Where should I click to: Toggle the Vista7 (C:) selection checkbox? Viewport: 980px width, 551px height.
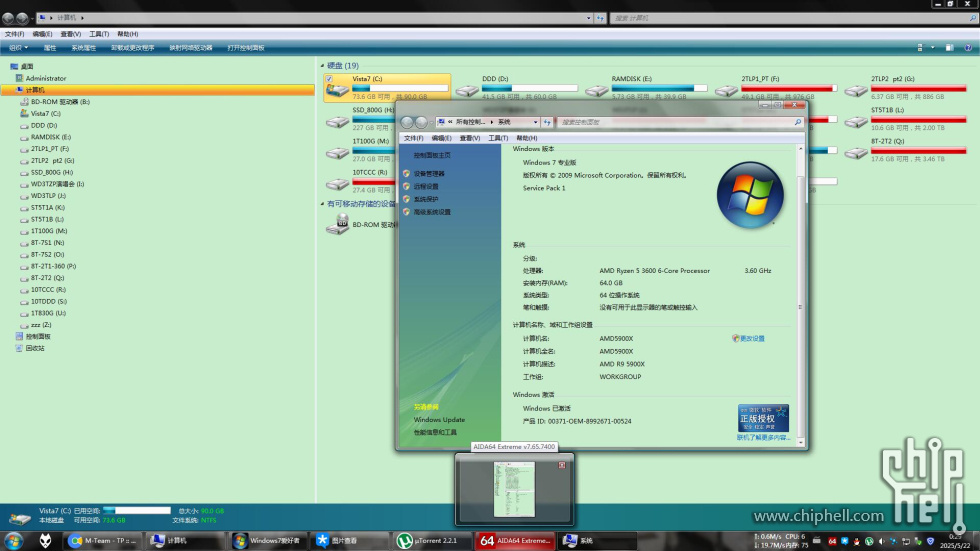pyautogui.click(x=329, y=79)
